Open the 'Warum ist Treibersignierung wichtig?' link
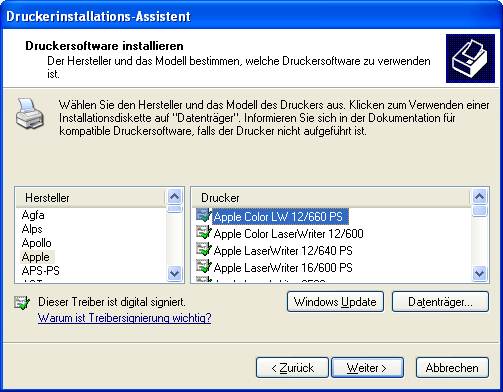This screenshot has width=503, height=392. 124,318
